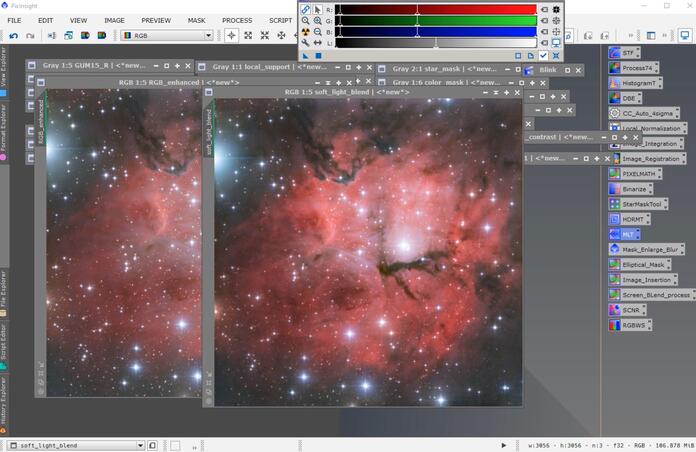
Task: Click the CC_Auto_4sigma process icon
Action: point(642,113)
